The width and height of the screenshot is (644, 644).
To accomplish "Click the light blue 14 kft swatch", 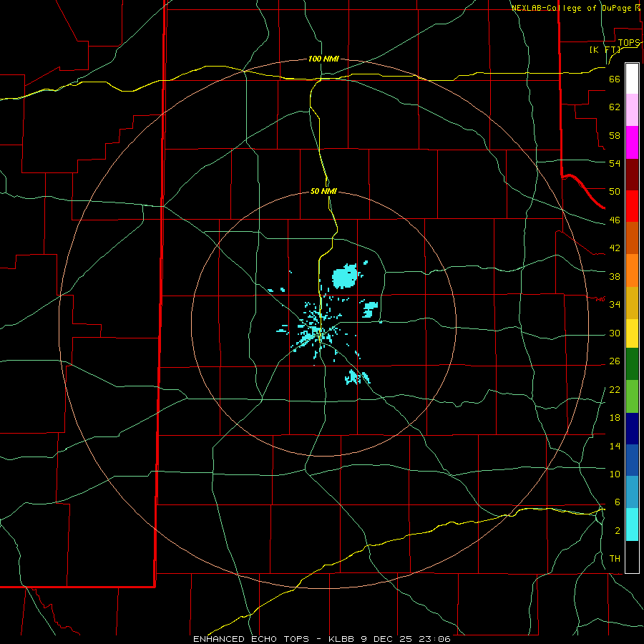I will [x=632, y=492].
